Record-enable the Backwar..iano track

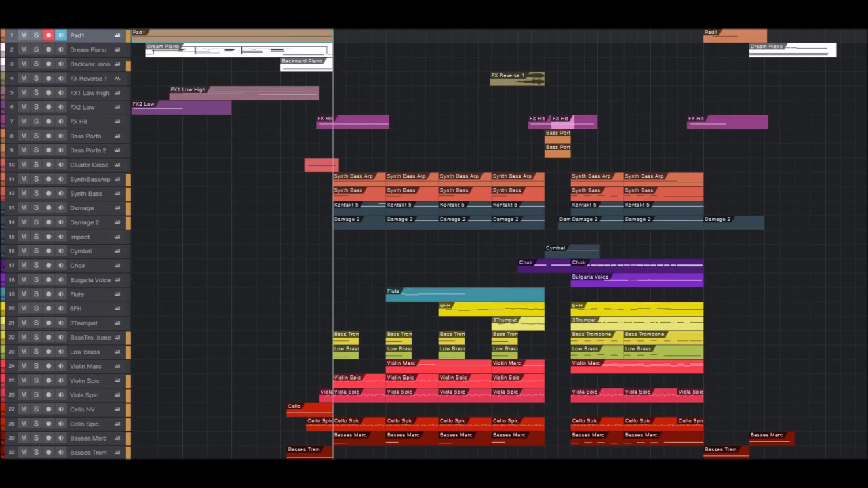(48, 64)
